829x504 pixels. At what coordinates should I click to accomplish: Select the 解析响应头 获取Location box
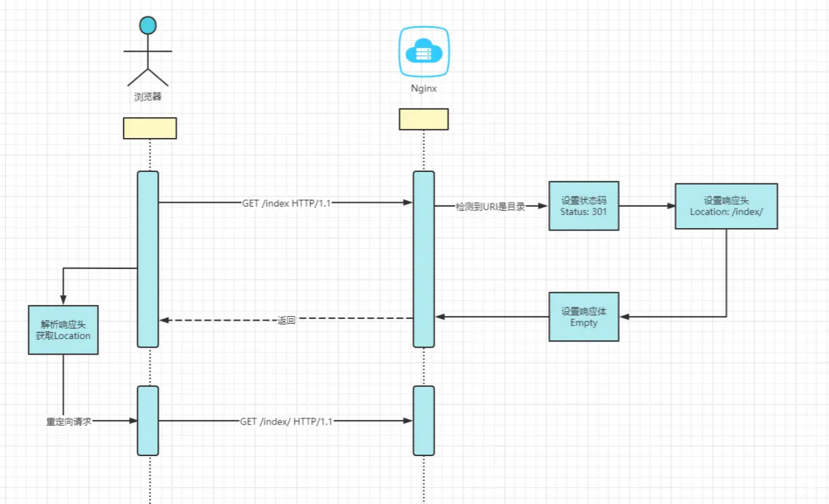[63, 330]
